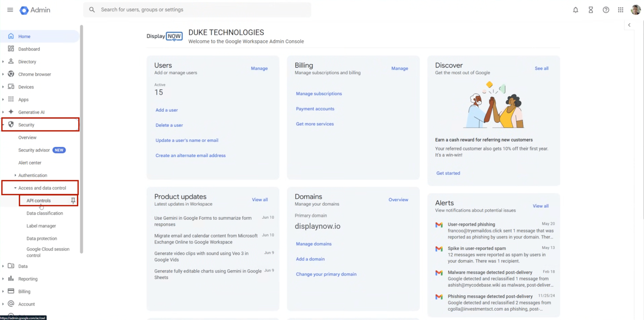
Task: Open the help question mark icon
Action: (x=606, y=10)
